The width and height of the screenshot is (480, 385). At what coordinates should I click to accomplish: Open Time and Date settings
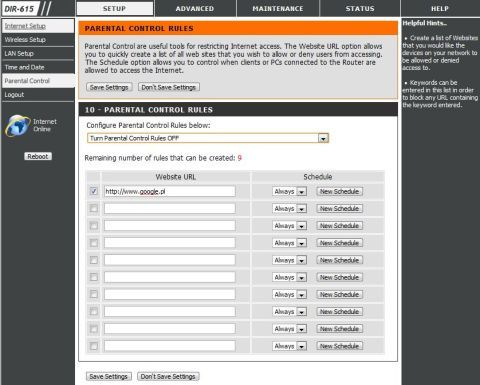[38, 67]
